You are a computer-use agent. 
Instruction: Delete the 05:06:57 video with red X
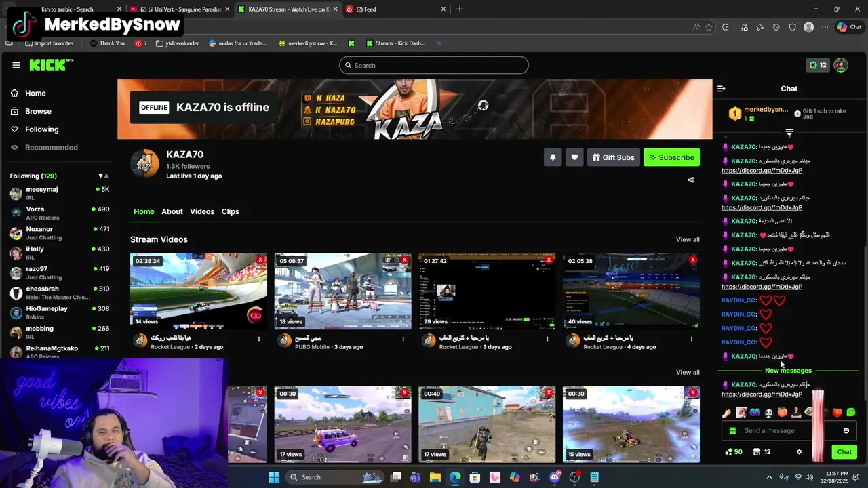(405, 260)
